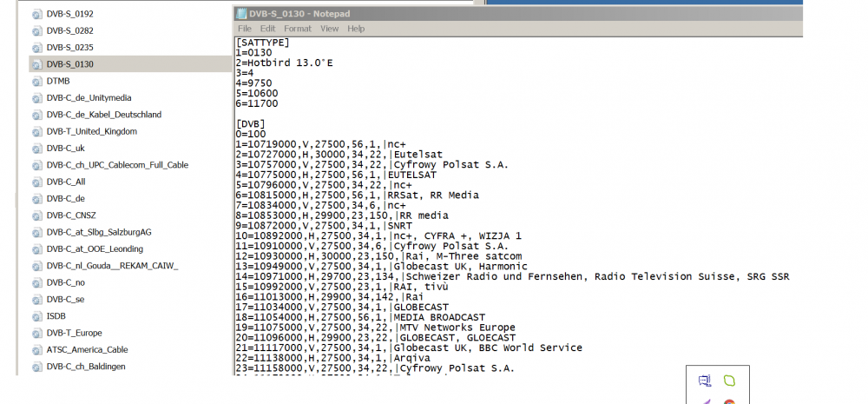Viewport: 868px width, 404px height.
Task: Open the View menu in Notepad
Action: point(329,29)
